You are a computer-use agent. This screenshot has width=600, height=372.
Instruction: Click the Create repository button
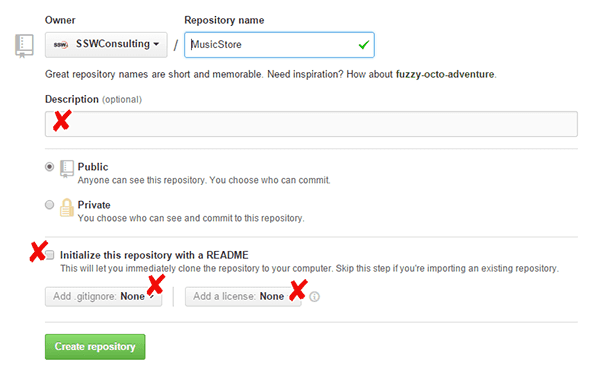coord(95,347)
